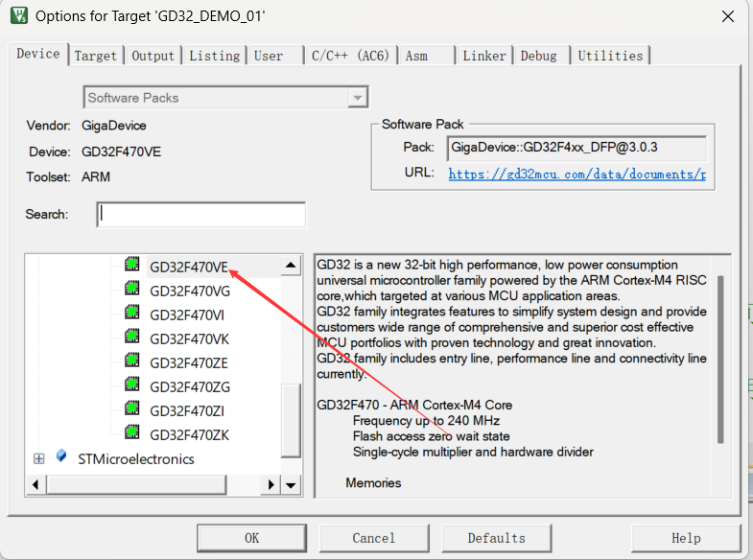Image resolution: width=753 pixels, height=560 pixels.
Task: Select device GD32F470VG in the list
Action: pyautogui.click(x=190, y=291)
